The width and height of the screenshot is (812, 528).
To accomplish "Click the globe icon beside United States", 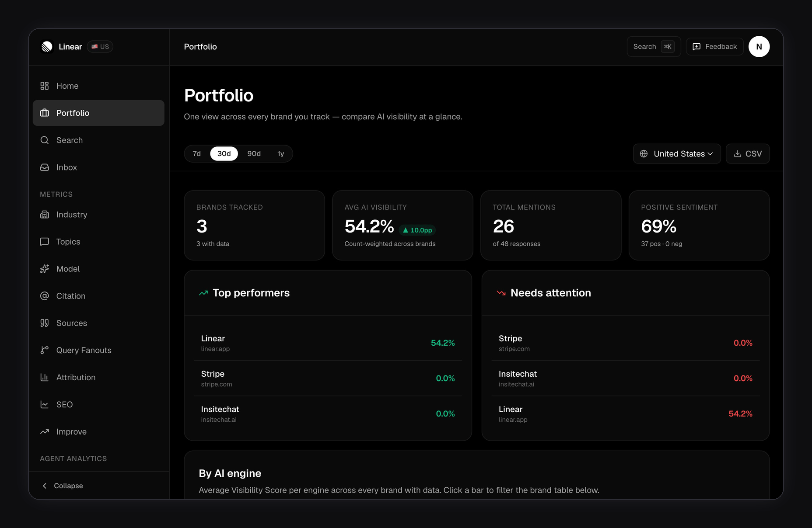I will [x=644, y=153].
